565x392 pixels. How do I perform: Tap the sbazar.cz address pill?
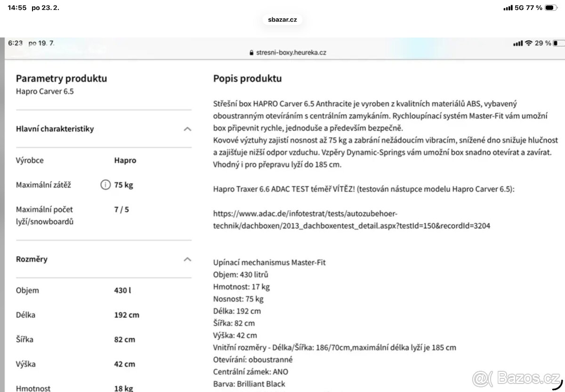tap(282, 20)
